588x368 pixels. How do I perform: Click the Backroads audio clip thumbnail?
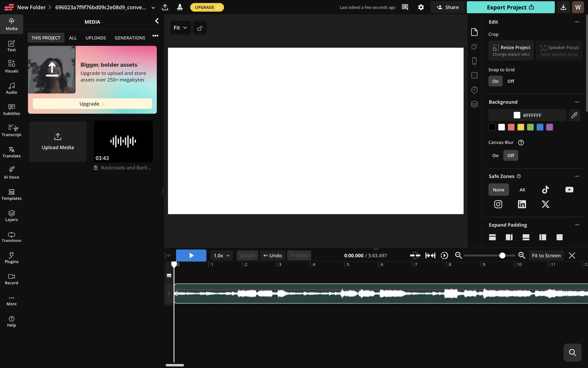pos(123,141)
